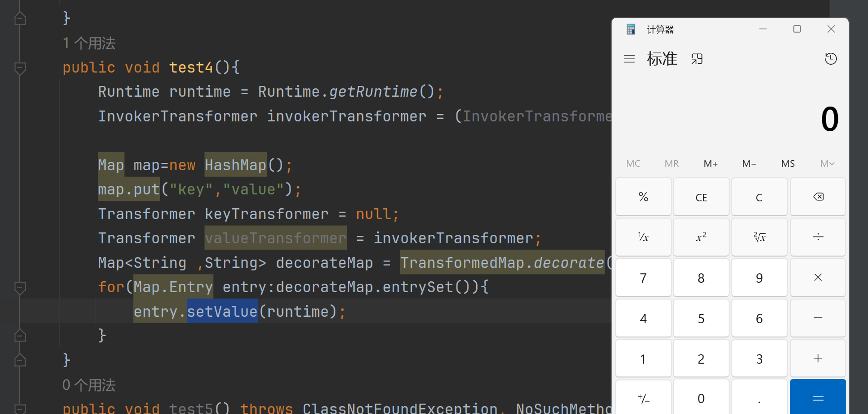The image size is (868, 414).
Task: Click the percent key
Action: [x=643, y=197]
